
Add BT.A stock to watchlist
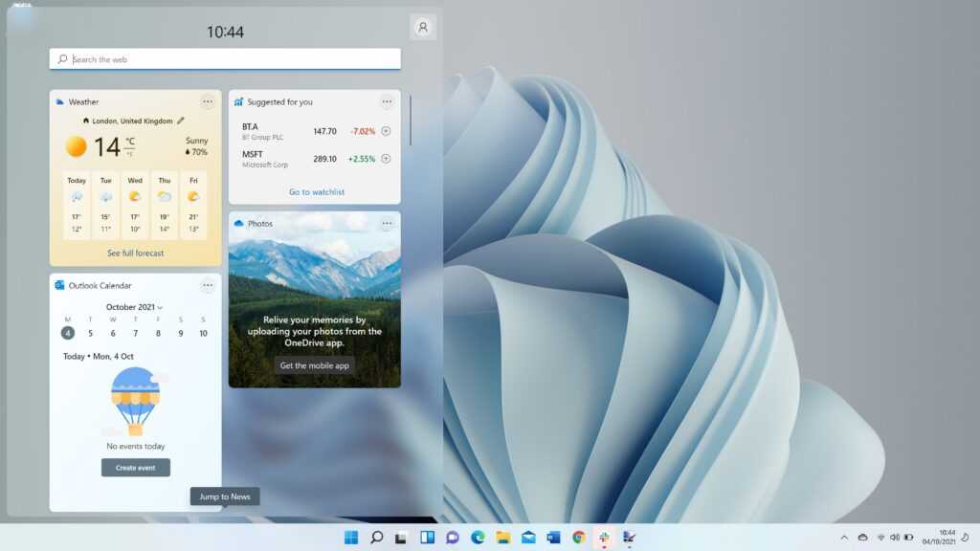tap(386, 131)
